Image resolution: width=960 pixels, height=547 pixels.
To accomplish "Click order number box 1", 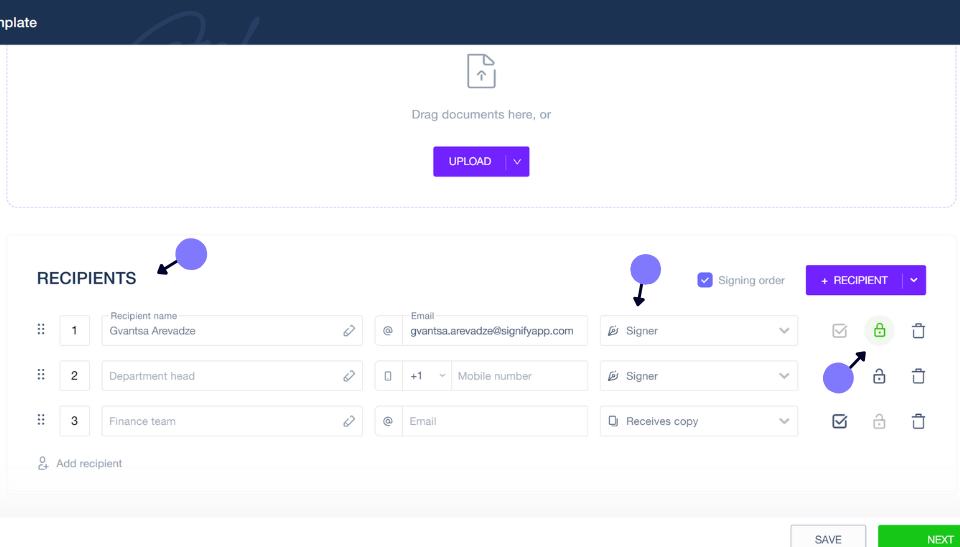I will [75, 331].
